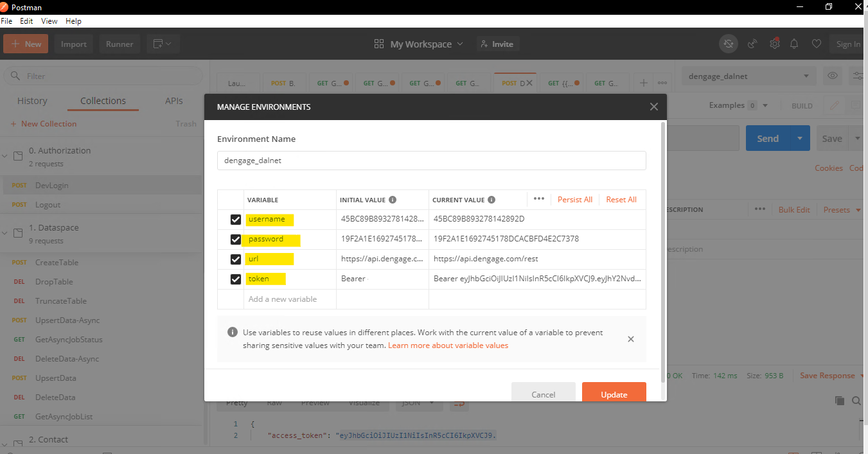Screen dimensions: 868x454
Task: Open a new request tab with the plus icon
Action: coord(643,82)
